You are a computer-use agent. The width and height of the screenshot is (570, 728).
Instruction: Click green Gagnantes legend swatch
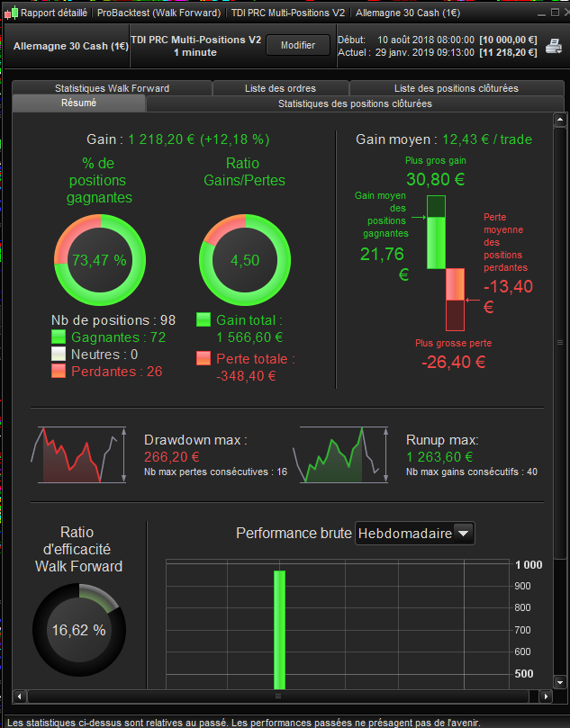coord(59,337)
